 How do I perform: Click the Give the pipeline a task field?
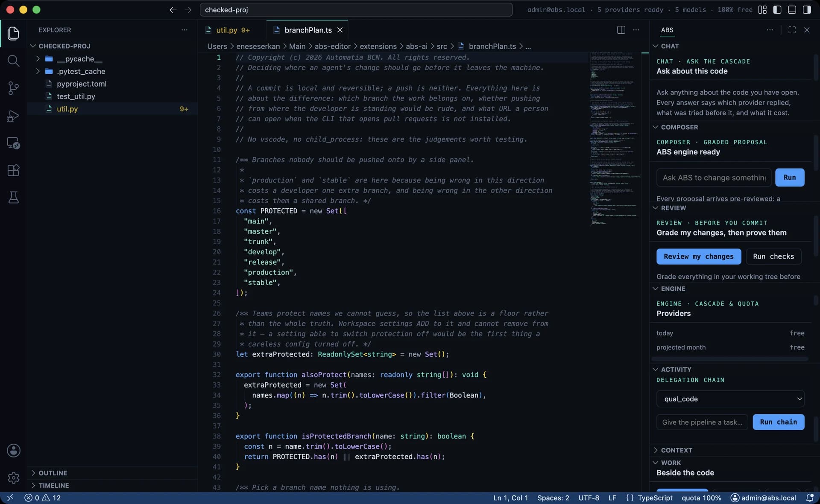tap(702, 422)
